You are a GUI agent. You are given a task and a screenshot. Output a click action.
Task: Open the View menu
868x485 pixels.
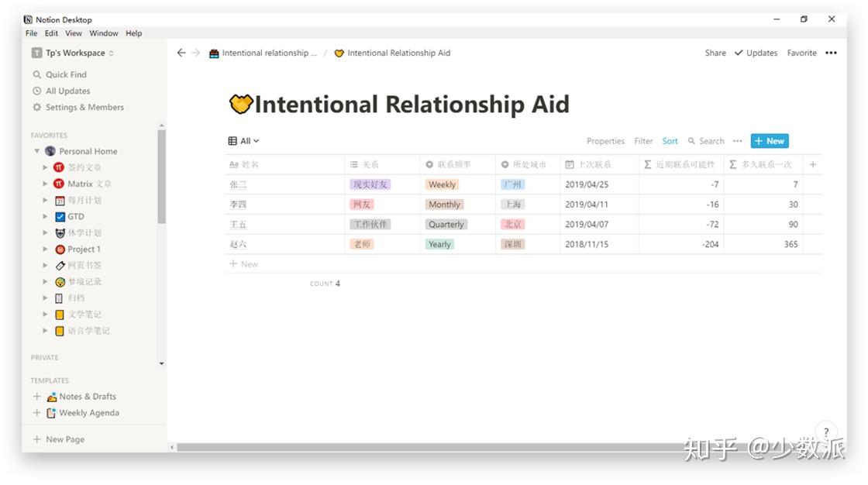(74, 33)
